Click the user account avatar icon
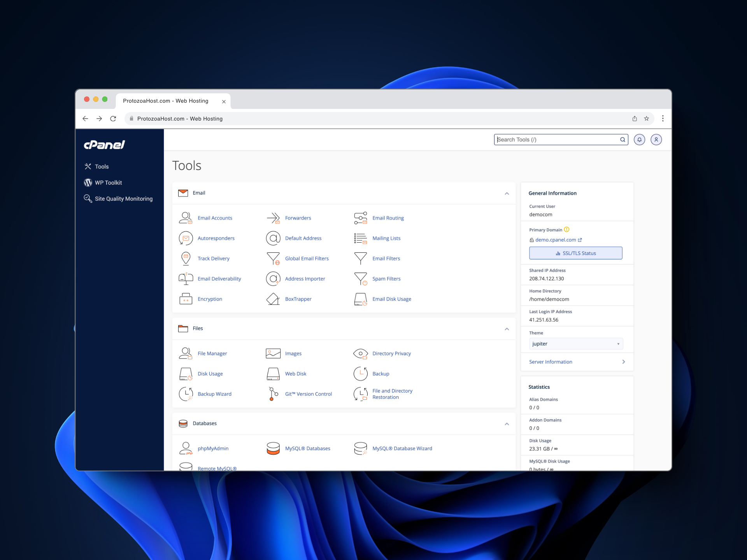 (656, 140)
